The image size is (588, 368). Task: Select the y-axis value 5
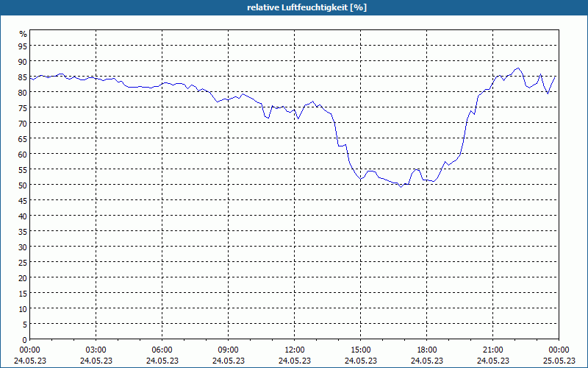pyautogui.click(x=25, y=325)
